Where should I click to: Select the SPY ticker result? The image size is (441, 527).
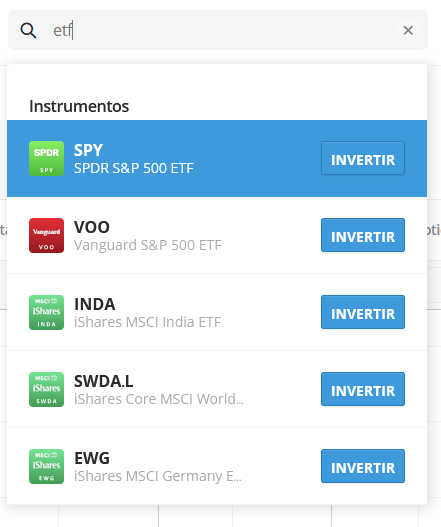coord(88,150)
